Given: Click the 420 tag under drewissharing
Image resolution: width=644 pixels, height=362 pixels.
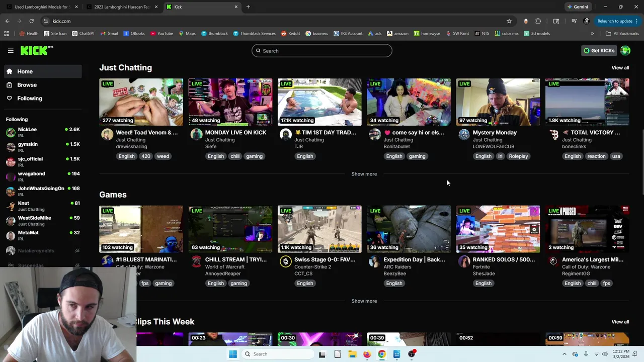Looking at the screenshot, I should tap(146, 156).
